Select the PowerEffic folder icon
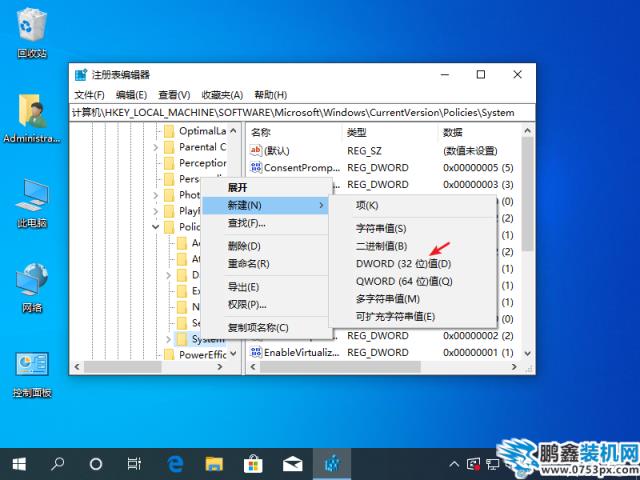The width and height of the screenshot is (640, 480). [169, 354]
